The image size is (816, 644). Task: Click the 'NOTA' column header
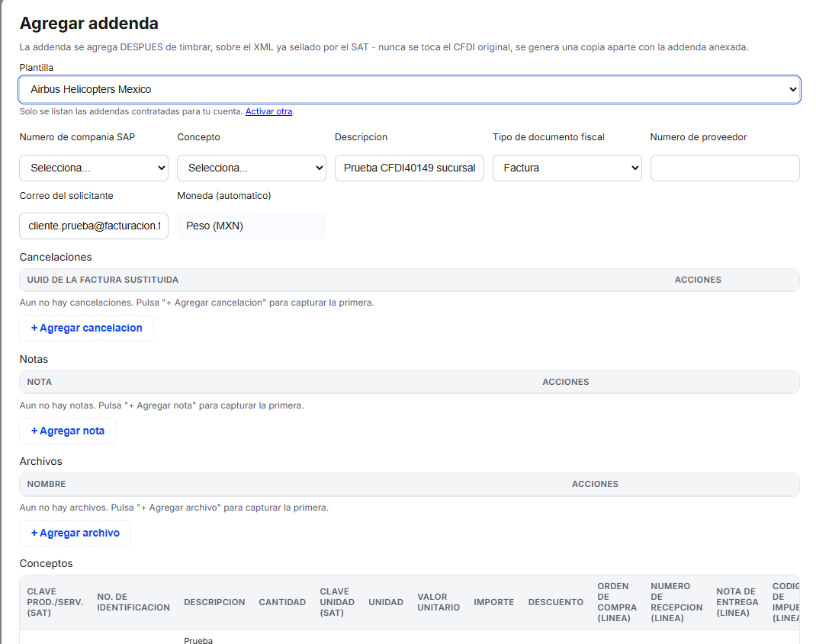(x=40, y=382)
